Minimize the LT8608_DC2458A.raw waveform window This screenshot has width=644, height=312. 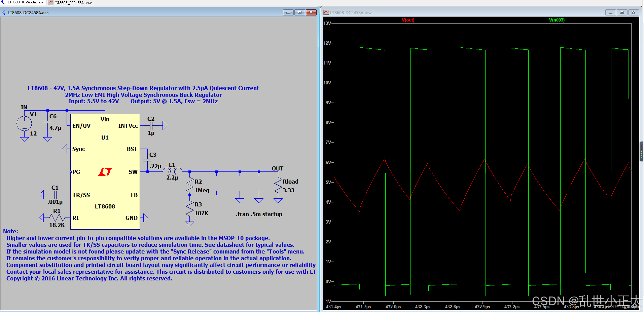coord(610,12)
